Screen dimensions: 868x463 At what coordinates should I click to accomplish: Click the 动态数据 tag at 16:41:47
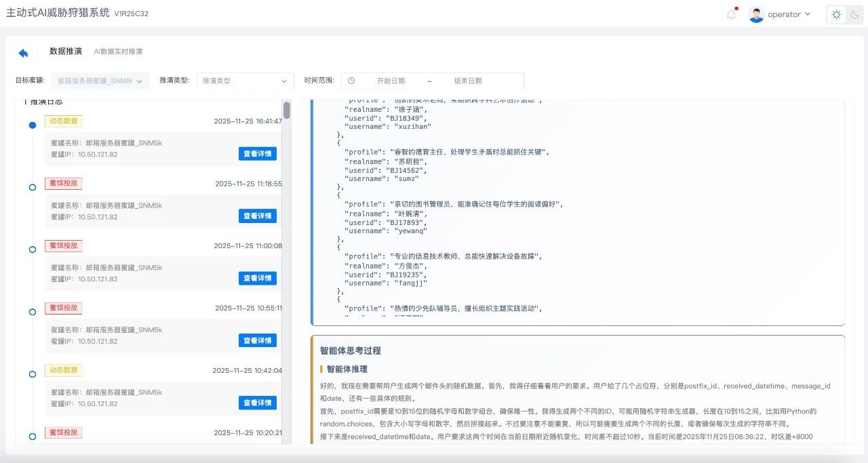point(63,121)
